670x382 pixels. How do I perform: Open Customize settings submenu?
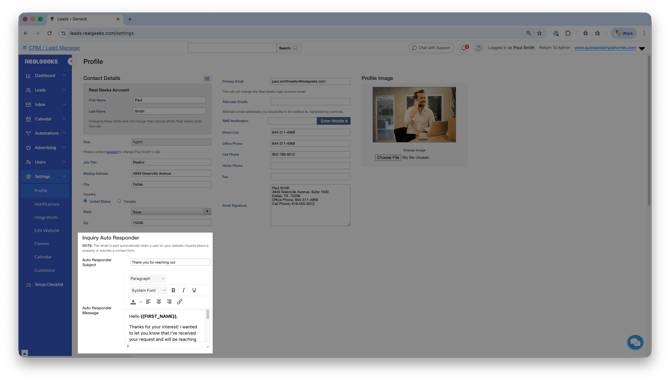44,270
